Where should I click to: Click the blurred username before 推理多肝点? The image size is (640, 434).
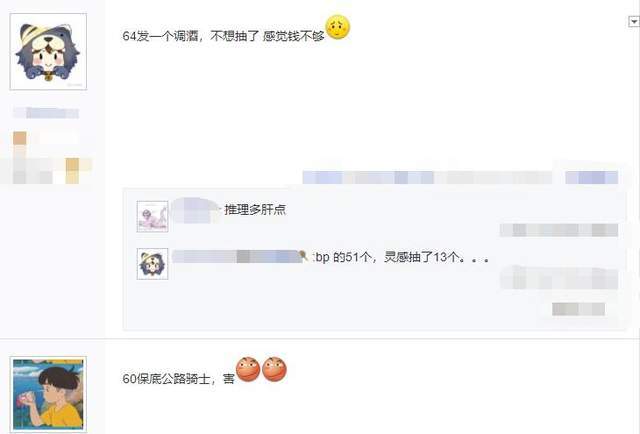pos(196,210)
